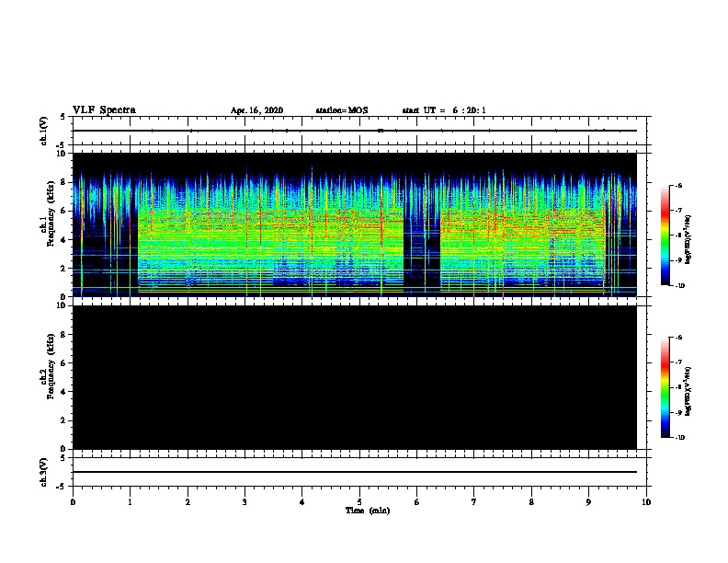This screenshot has width=728, height=563.
Task: Click the ch.3 voltage waveform trace
Action: tap(354, 472)
